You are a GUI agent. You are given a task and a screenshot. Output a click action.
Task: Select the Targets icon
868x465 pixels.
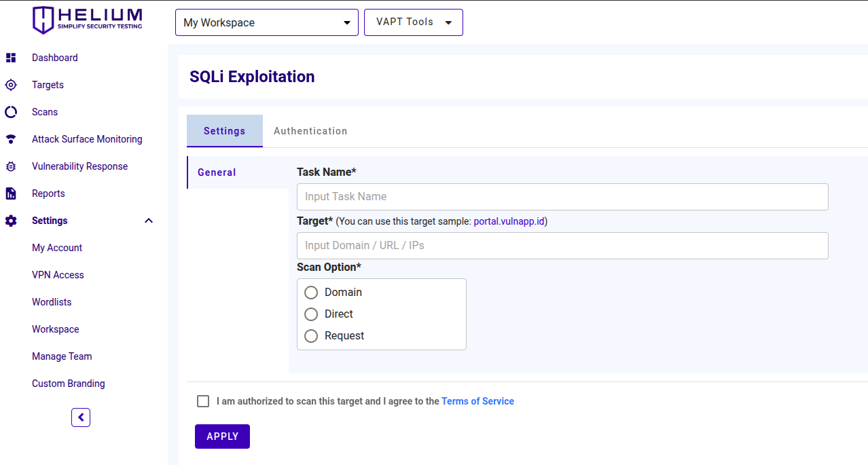click(11, 85)
